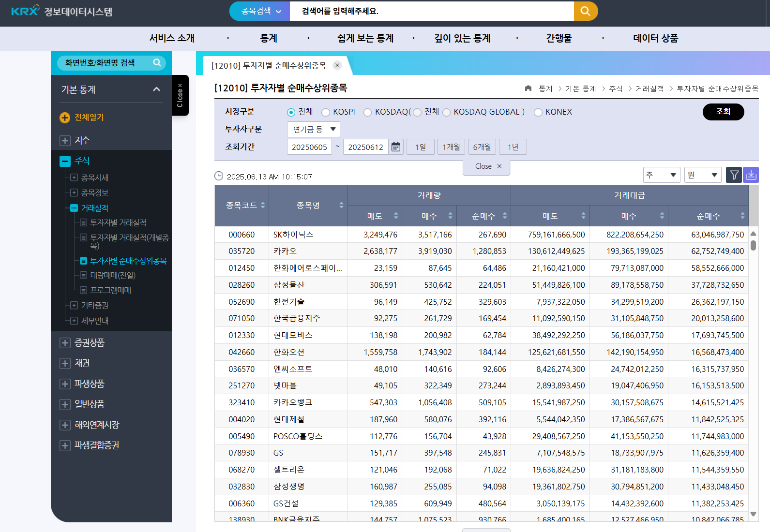This screenshot has width=770, height=532.
Task: Expand the 채권 menu section
Action: [x=65, y=363]
